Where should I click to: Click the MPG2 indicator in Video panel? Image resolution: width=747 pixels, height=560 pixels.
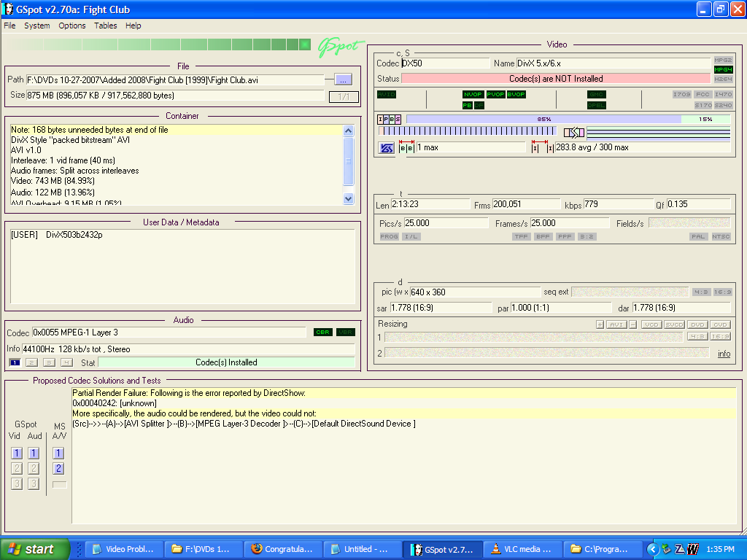pos(723,60)
